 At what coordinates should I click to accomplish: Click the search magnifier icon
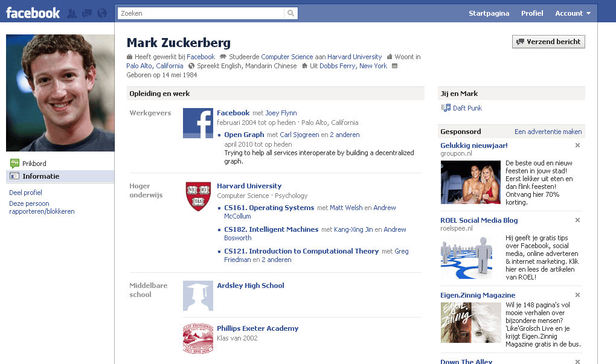[290, 12]
